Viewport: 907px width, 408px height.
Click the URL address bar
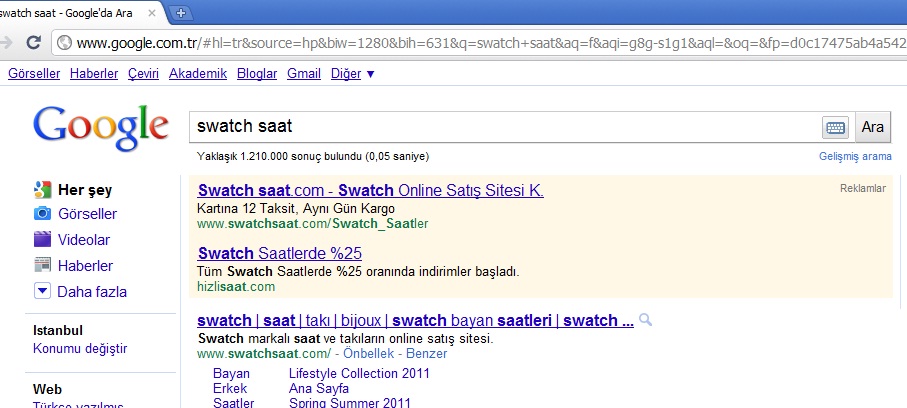coord(480,43)
